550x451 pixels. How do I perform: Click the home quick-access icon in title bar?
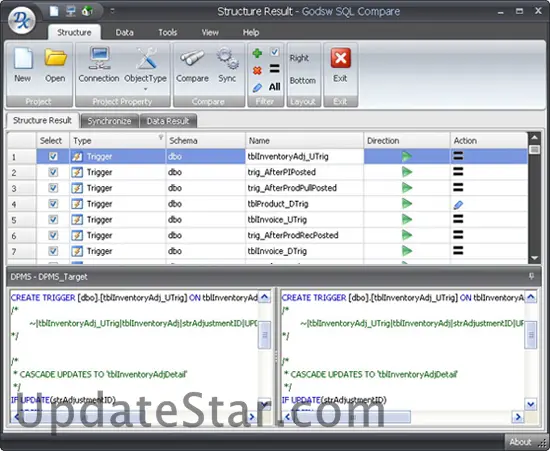(87, 11)
